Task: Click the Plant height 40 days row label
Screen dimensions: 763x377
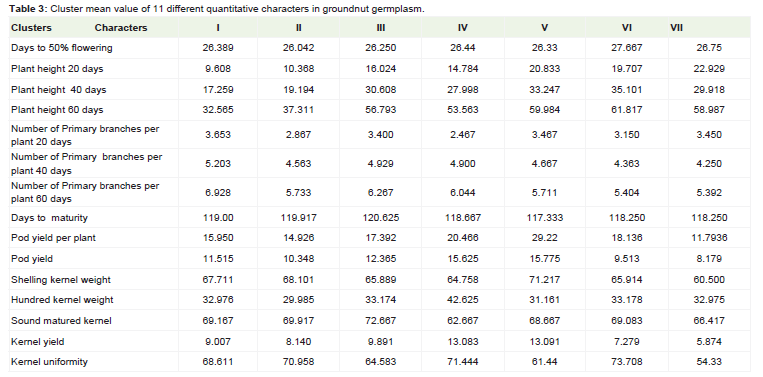Action: click(x=58, y=90)
